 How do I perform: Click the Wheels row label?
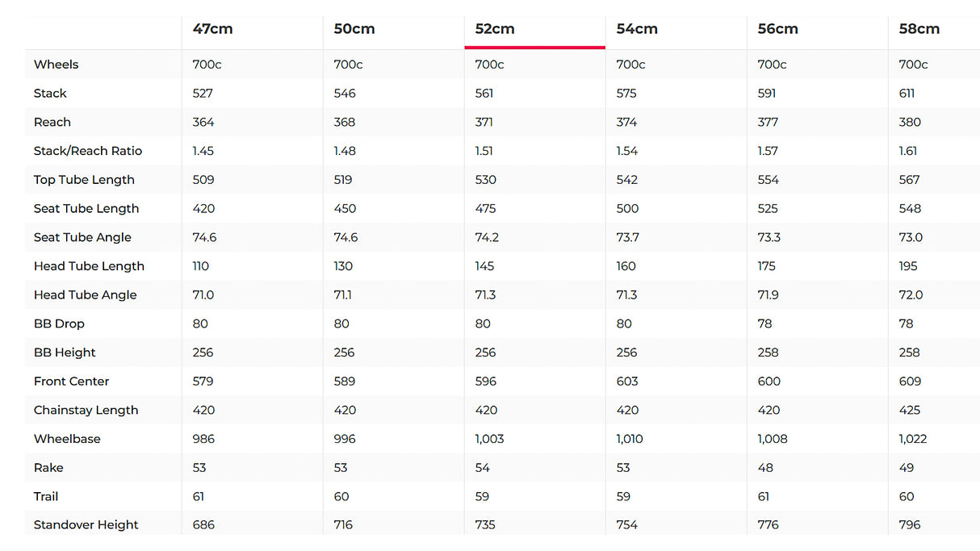(57, 65)
